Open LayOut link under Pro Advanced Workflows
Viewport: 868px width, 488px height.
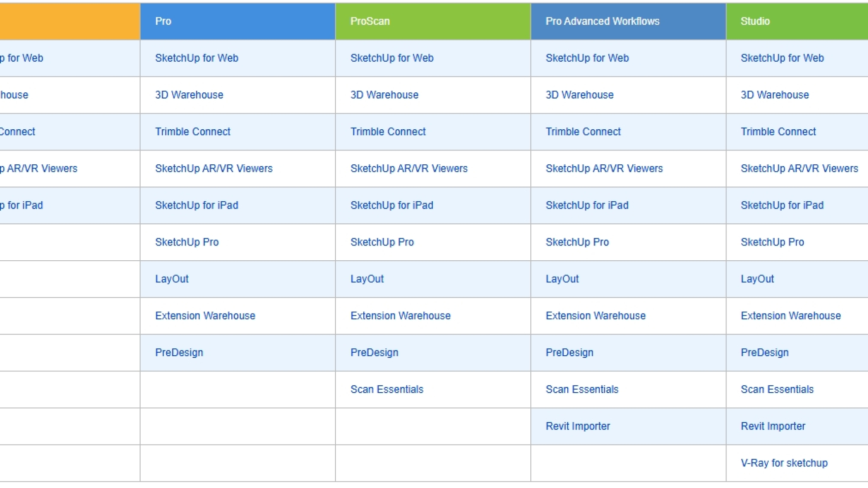coord(562,279)
